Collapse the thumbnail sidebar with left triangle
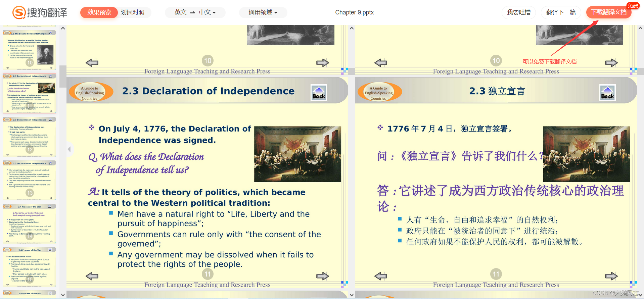Viewport: 644px width, 299px height. (70, 149)
